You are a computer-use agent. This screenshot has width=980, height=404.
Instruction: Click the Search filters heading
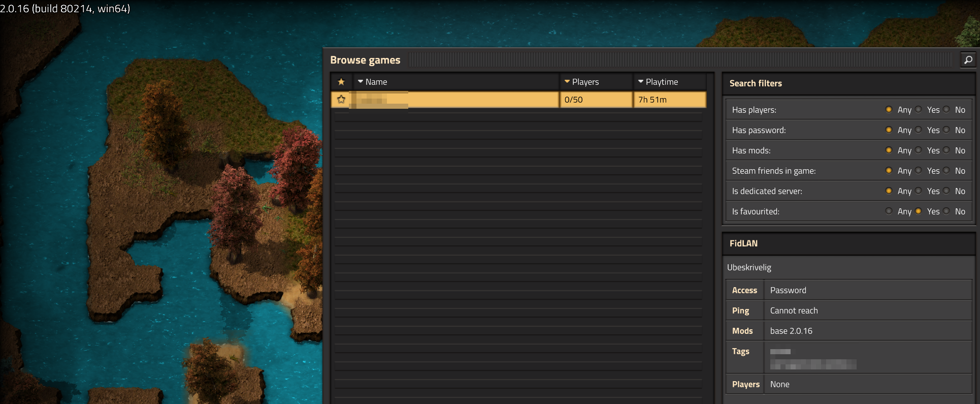pyautogui.click(x=756, y=83)
